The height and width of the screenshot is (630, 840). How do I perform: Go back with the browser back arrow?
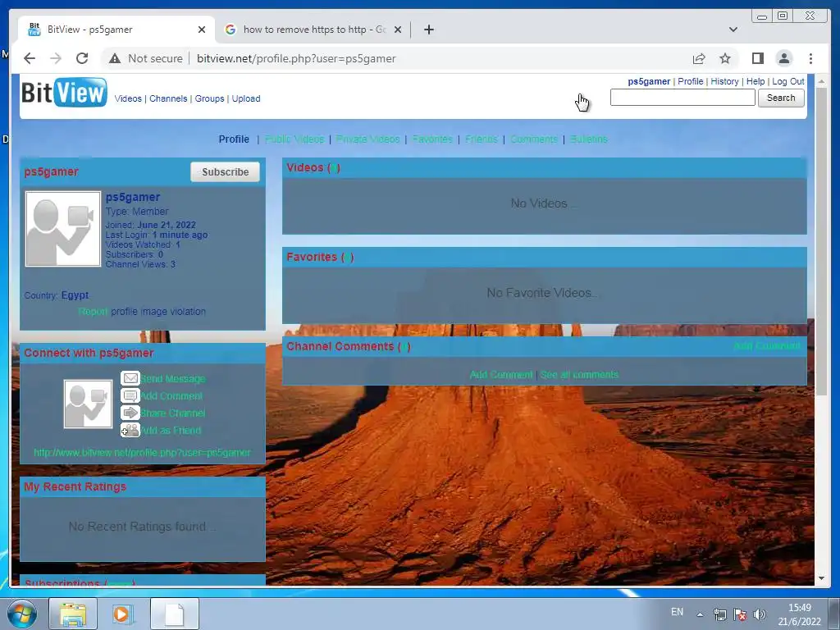tap(30, 58)
